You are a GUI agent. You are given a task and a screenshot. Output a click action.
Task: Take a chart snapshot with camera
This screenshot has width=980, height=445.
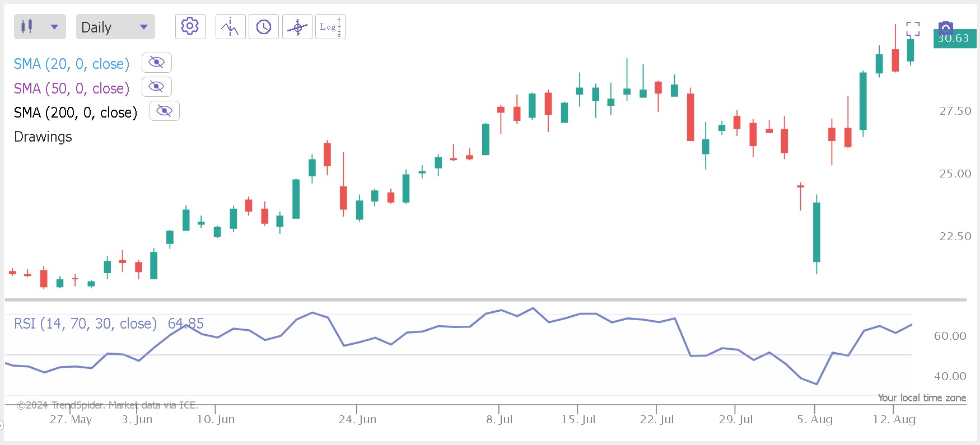[x=945, y=27]
